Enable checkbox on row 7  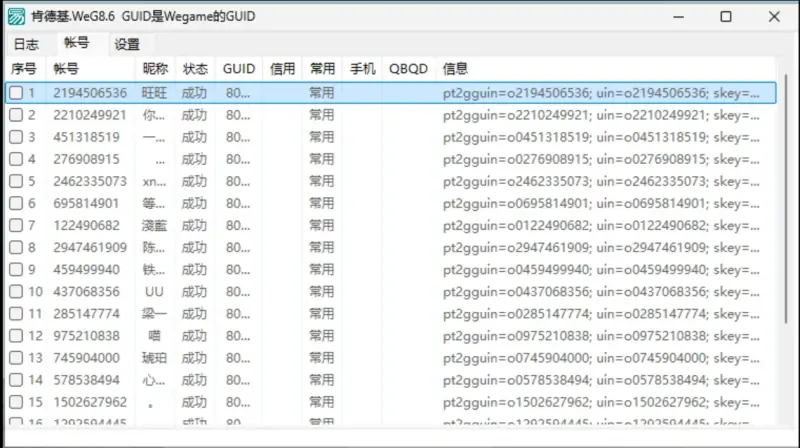(16, 225)
